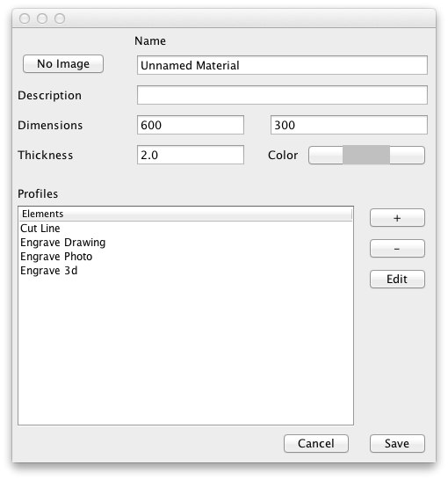Select the dimensions field containing 600
448x480 pixels.
point(191,125)
